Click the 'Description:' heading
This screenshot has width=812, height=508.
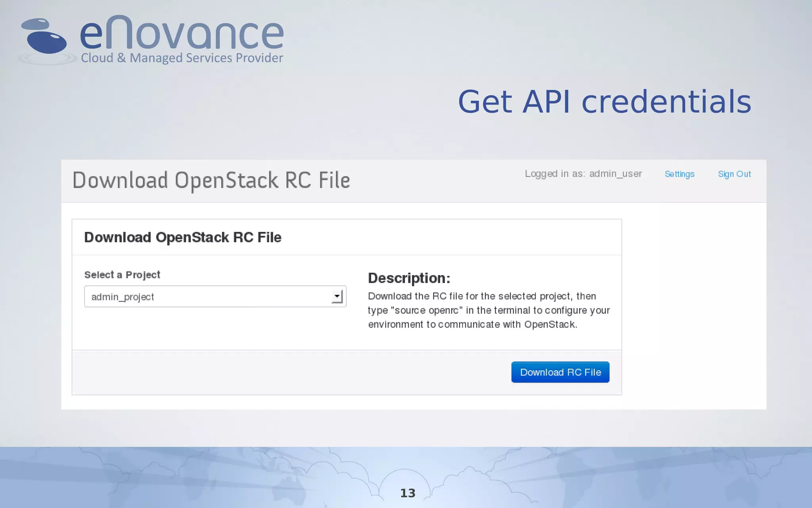coord(409,278)
